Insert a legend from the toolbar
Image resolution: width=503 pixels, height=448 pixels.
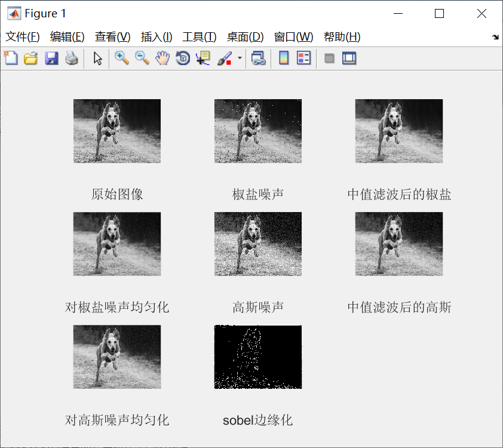click(304, 59)
